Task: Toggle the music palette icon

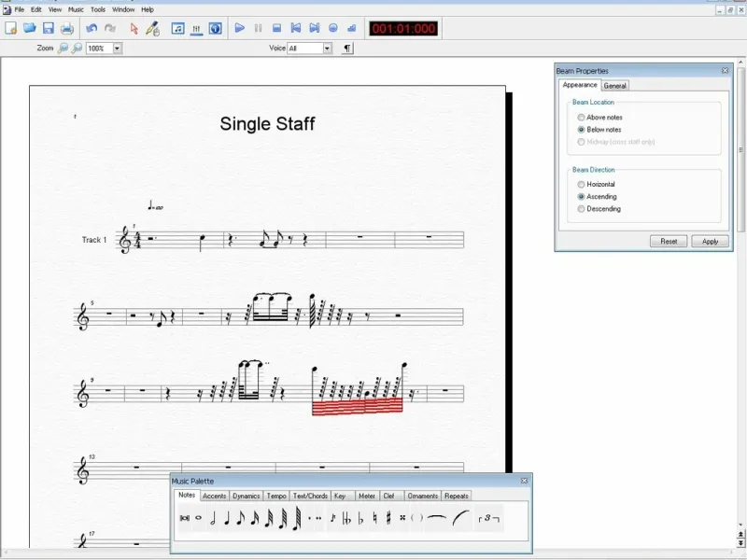Action: pos(177,29)
